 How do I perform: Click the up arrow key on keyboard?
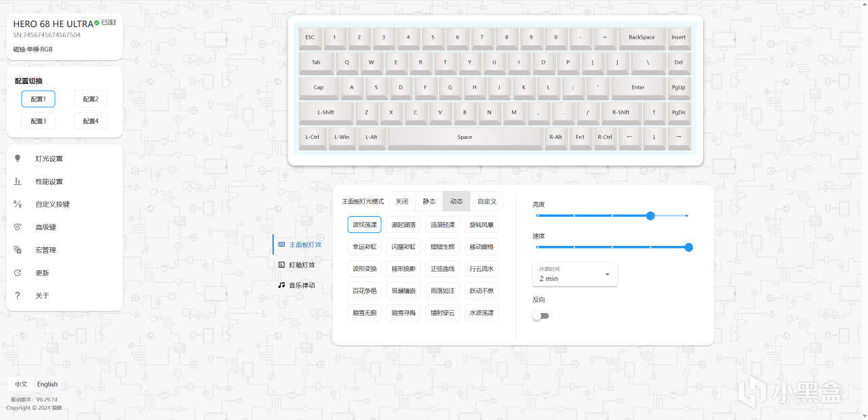[654, 112]
